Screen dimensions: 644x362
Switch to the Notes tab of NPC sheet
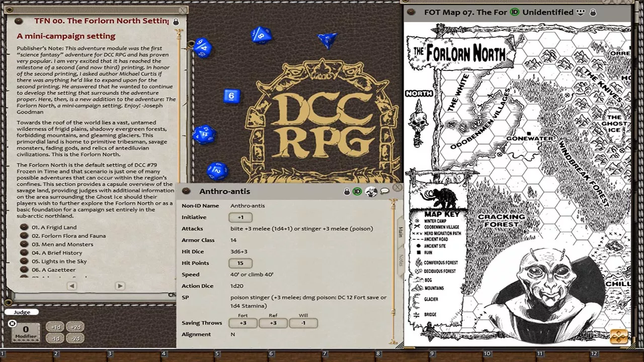click(400, 260)
